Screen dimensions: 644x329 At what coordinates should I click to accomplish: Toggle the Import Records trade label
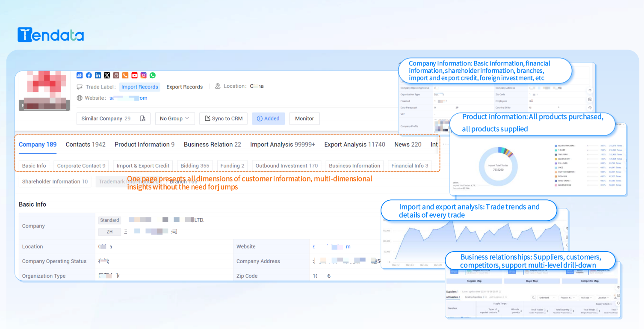(140, 87)
